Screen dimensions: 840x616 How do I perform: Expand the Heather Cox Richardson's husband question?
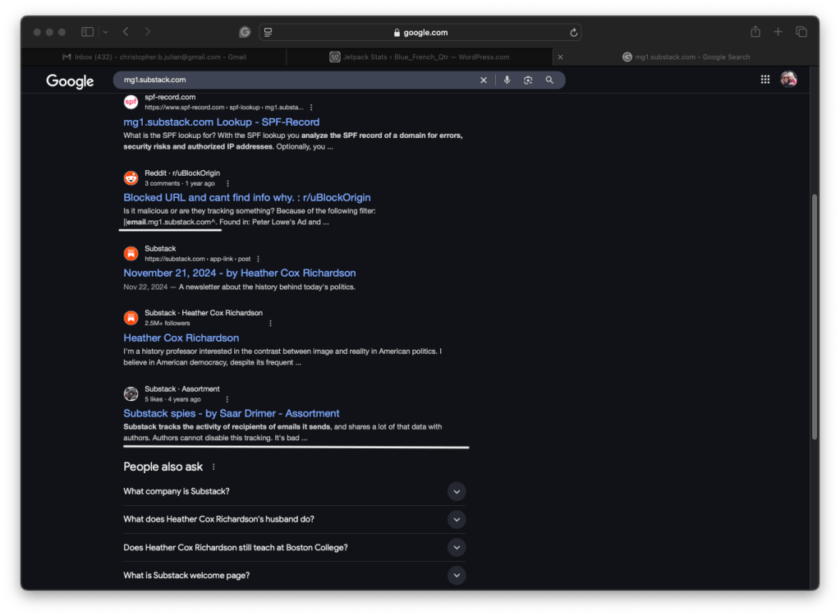[457, 519]
